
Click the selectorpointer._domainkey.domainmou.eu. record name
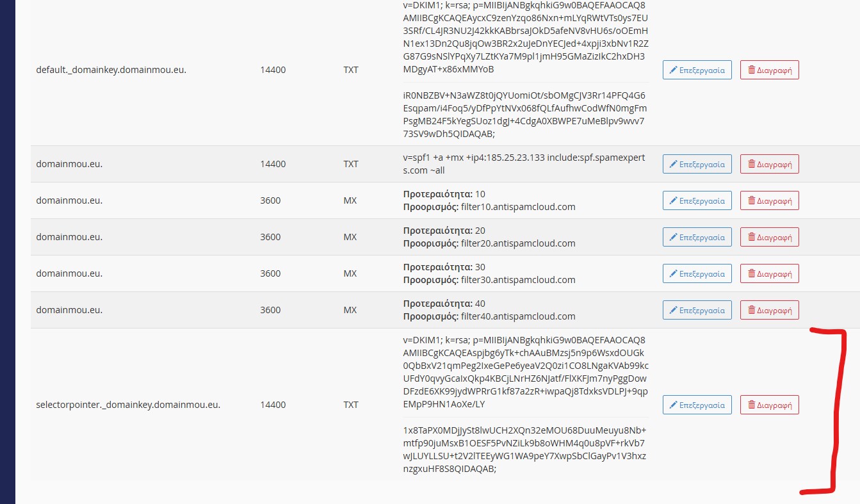coord(128,405)
